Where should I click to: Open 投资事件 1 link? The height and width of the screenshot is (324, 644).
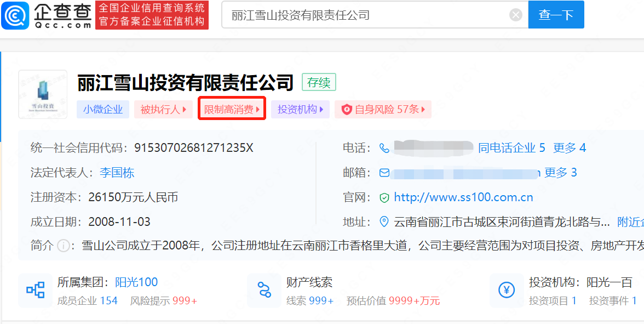tap(613, 301)
